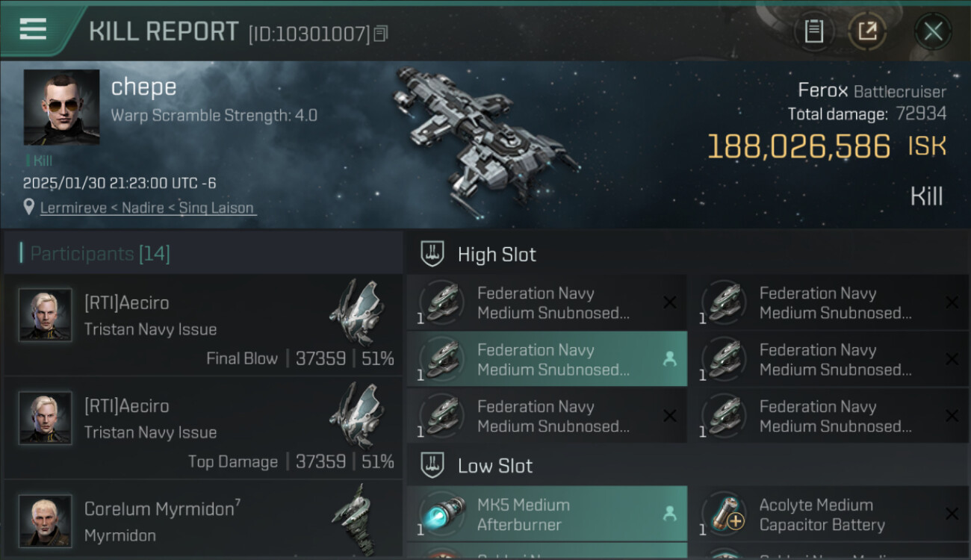Viewport: 971px width, 560px height.
Task: Click the Tristan Navy Issue ship icon beside Final Blow
Action: coord(357,311)
